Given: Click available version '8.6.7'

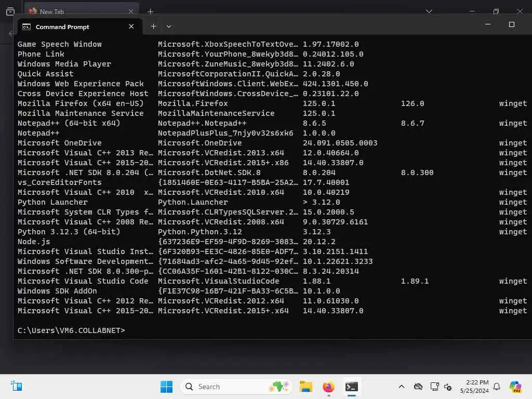Looking at the screenshot, I should click(412, 123).
